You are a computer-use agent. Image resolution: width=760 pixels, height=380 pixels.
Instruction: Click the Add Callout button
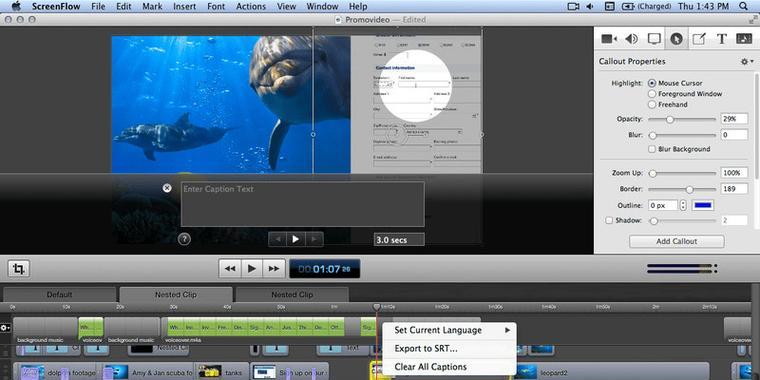point(677,241)
